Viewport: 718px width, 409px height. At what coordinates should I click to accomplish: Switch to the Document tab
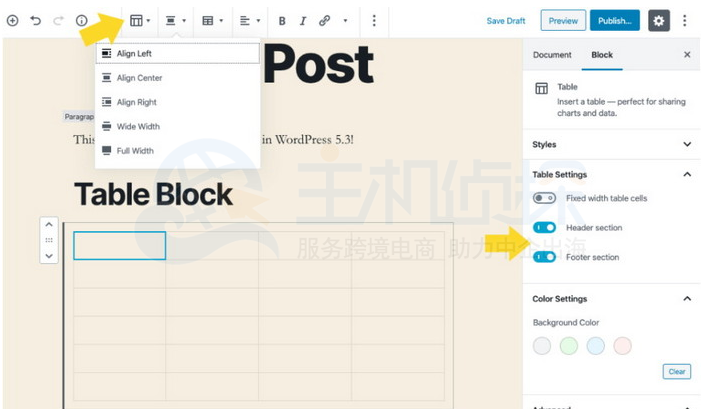point(552,55)
